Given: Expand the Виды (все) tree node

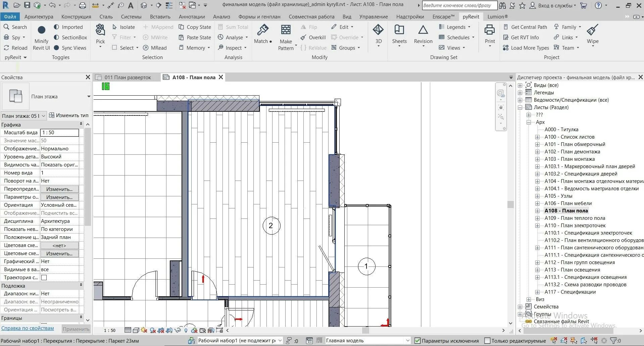Looking at the screenshot, I should coord(520,85).
